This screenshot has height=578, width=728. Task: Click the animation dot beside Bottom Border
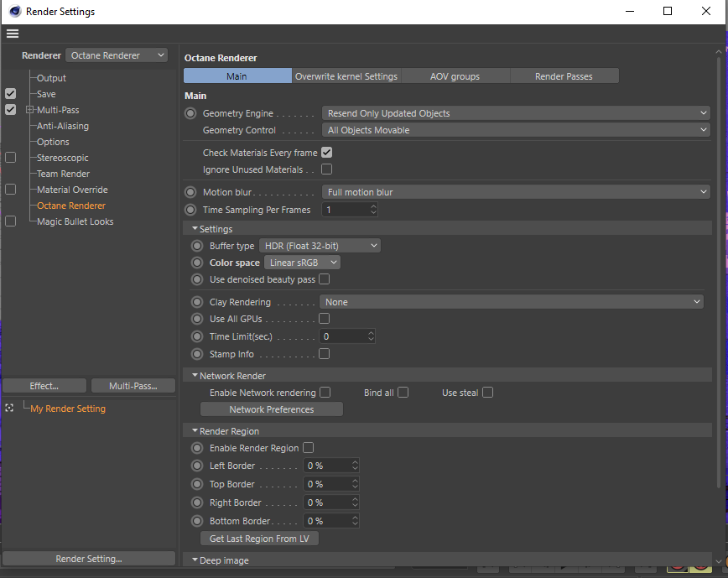(x=197, y=521)
